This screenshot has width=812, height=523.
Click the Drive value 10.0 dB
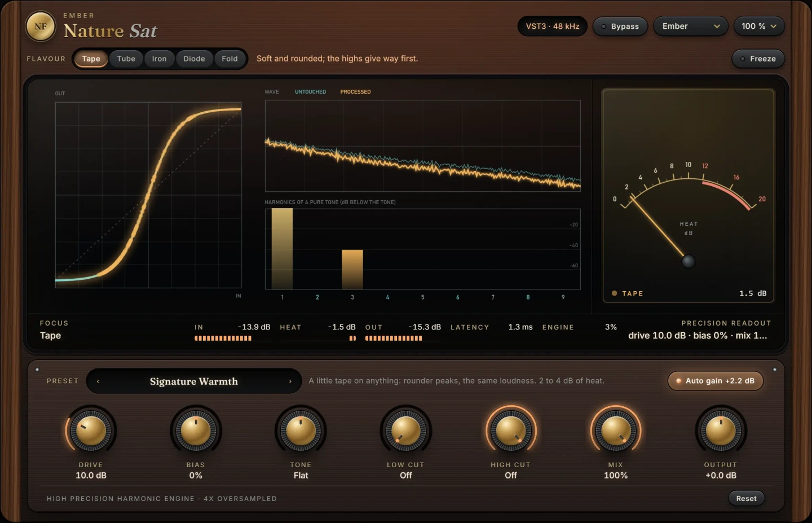(x=91, y=476)
